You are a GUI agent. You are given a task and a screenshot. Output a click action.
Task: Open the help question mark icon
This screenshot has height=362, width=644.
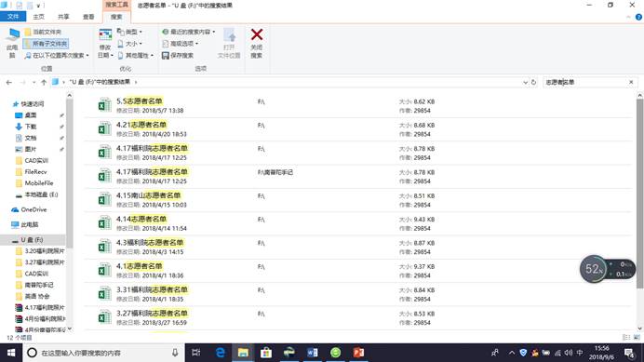click(x=638, y=17)
